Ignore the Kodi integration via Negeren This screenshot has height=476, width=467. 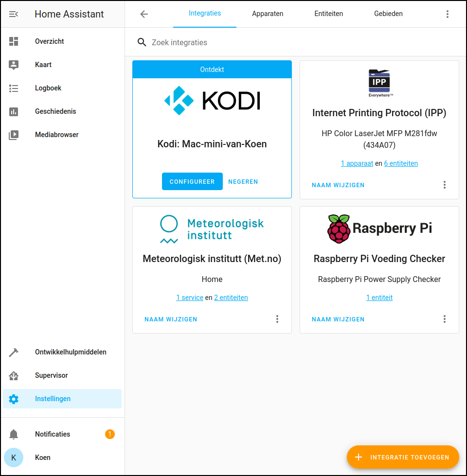[x=243, y=181]
